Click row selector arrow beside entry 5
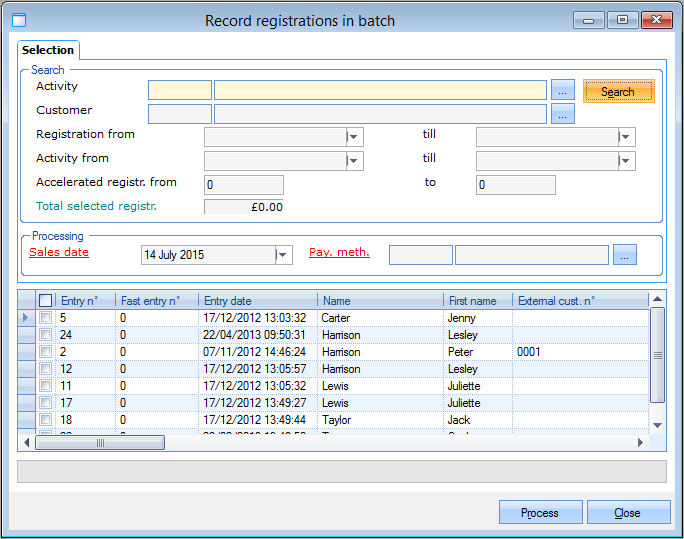The image size is (684, 539). pos(26,318)
